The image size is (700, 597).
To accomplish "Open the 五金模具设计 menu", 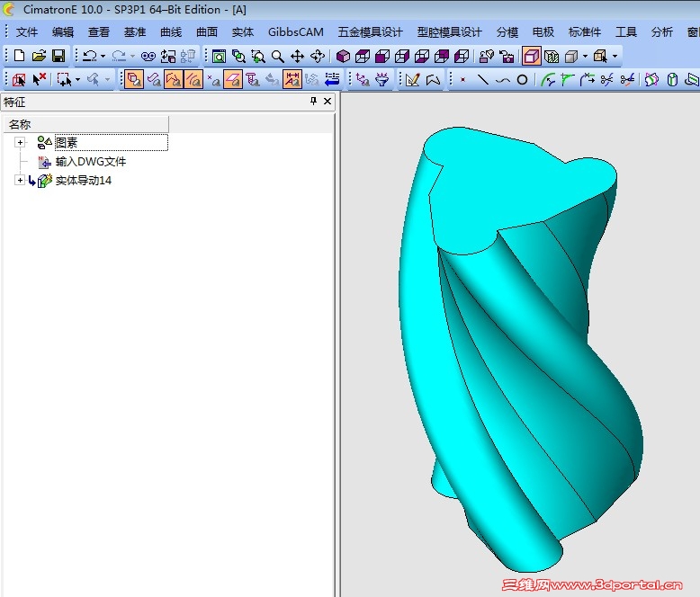I will [370, 32].
